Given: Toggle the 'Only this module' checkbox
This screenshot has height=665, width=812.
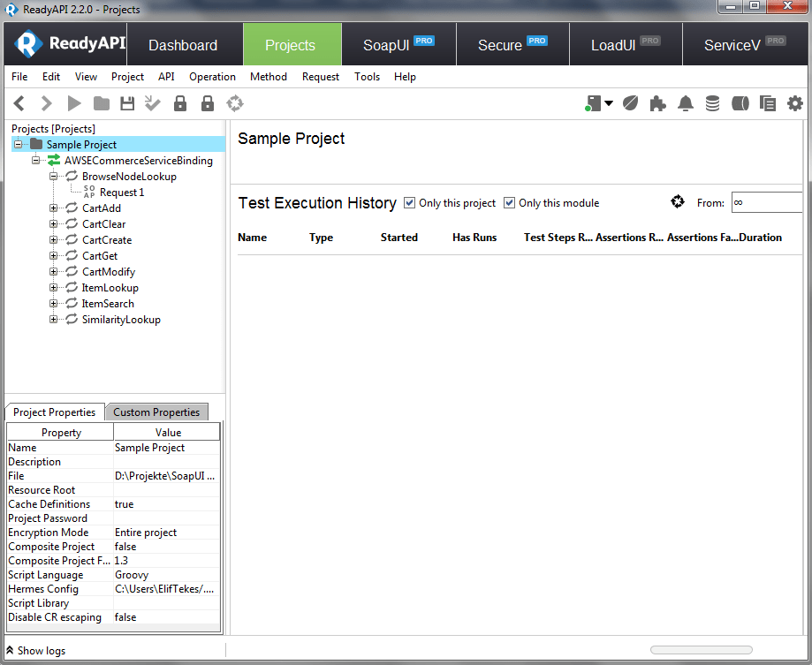Looking at the screenshot, I should click(509, 203).
